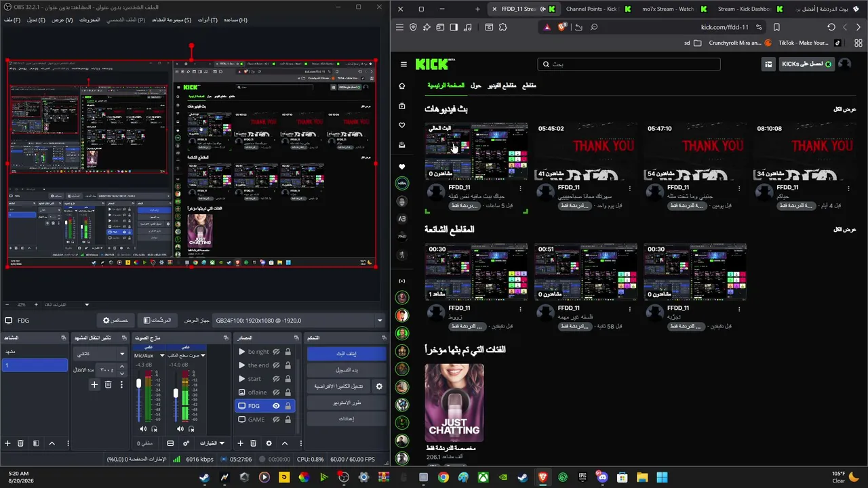Open OBS File menu (ملف)
This screenshot has width=868, height=488.
point(12,20)
